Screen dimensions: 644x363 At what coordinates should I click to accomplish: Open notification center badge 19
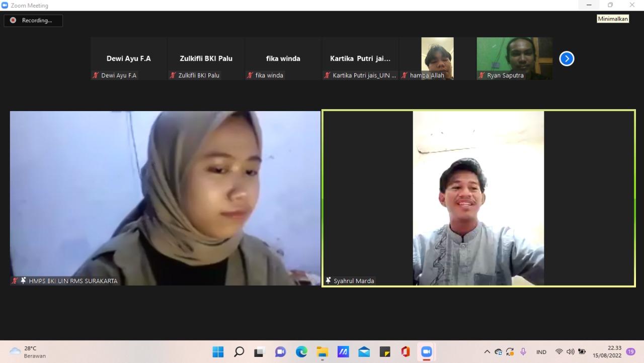click(631, 352)
